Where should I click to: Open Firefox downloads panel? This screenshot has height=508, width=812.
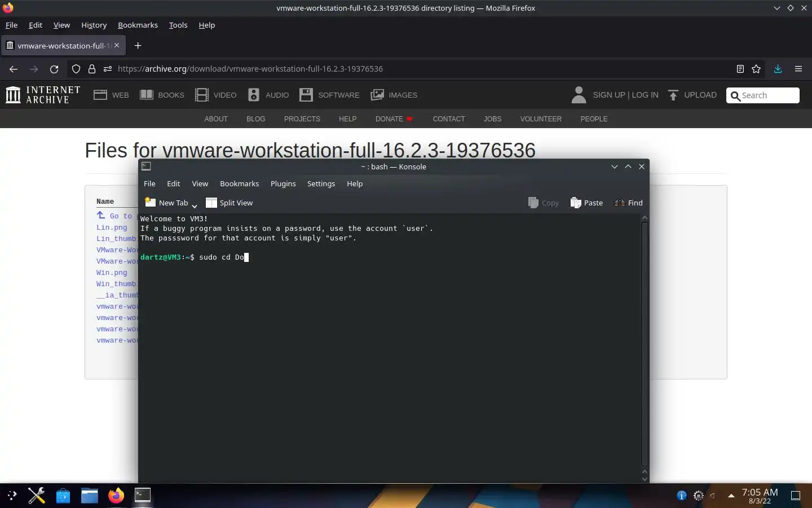[x=778, y=69]
